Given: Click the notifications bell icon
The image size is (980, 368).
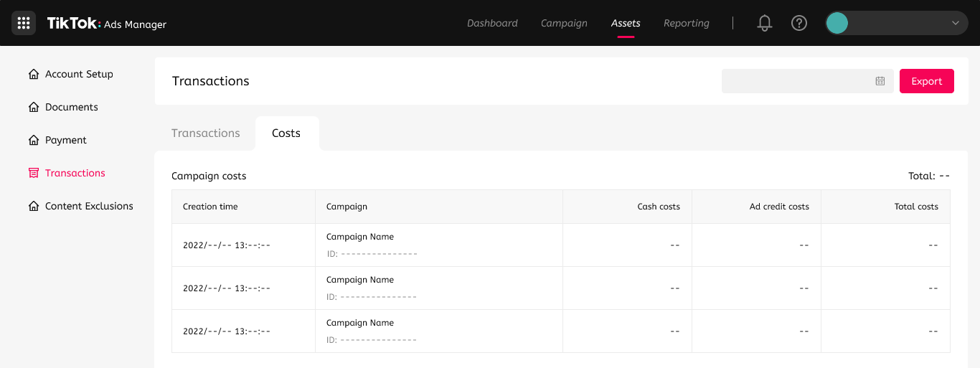Looking at the screenshot, I should [765, 23].
